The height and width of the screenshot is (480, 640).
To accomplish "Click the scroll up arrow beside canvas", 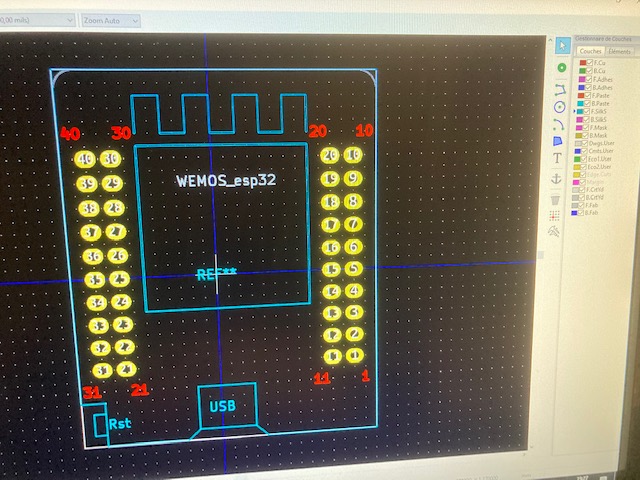I will coord(549,41).
